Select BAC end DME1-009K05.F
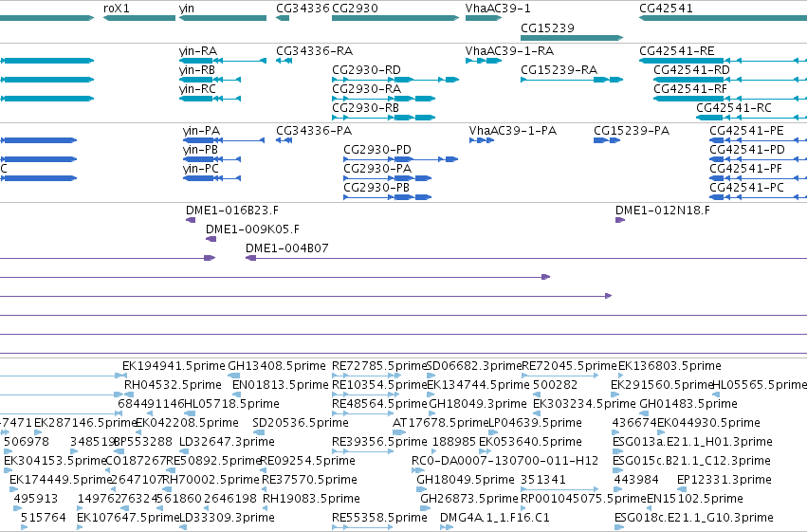The image size is (807, 532). (252, 229)
